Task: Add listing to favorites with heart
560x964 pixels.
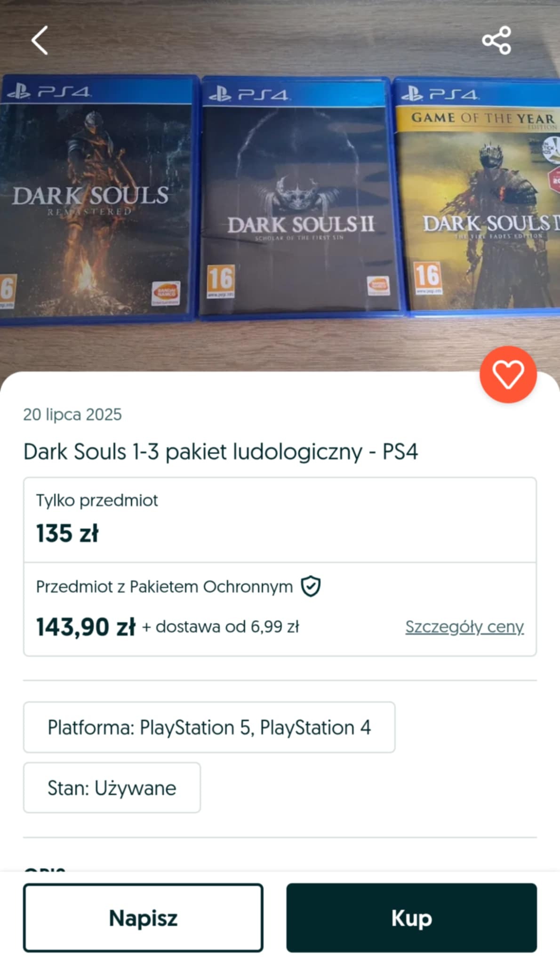Action: point(508,375)
